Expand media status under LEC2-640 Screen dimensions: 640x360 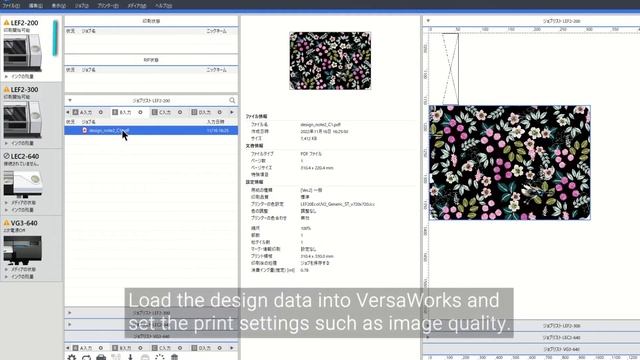click(x=6, y=203)
